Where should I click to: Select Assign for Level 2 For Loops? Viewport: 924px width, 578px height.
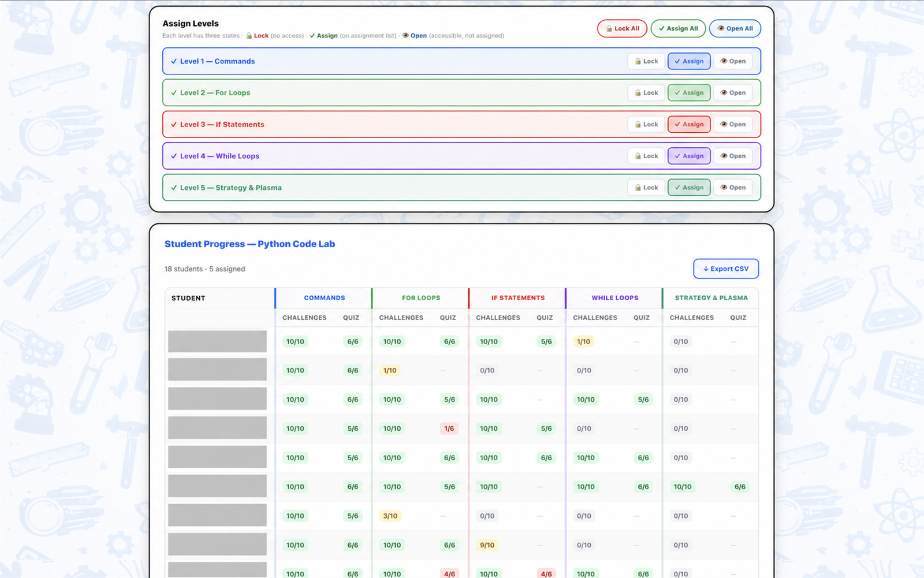click(689, 93)
